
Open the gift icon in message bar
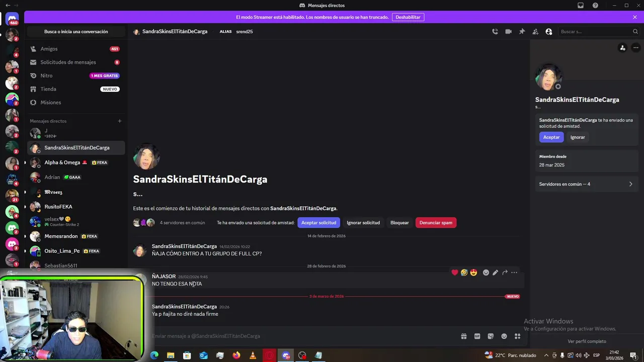(464, 336)
